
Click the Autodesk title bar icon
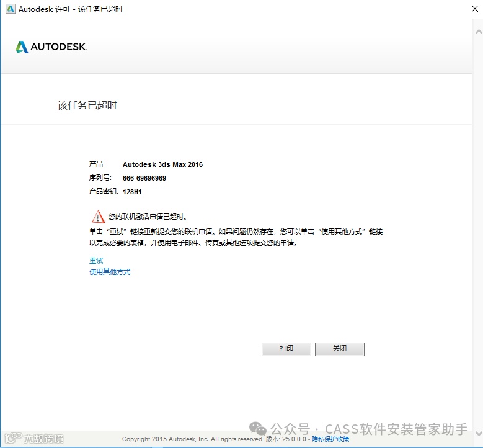click(10, 9)
